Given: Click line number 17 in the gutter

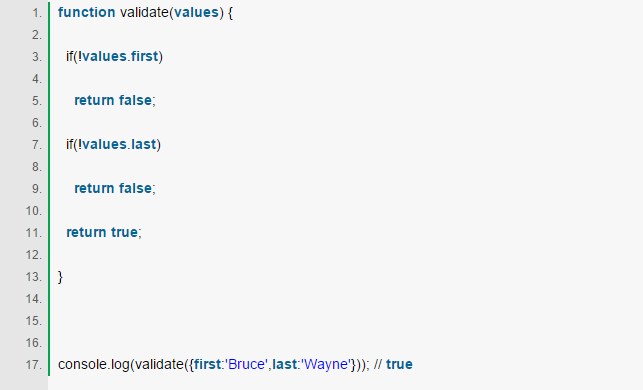Looking at the screenshot, I should [34, 365].
